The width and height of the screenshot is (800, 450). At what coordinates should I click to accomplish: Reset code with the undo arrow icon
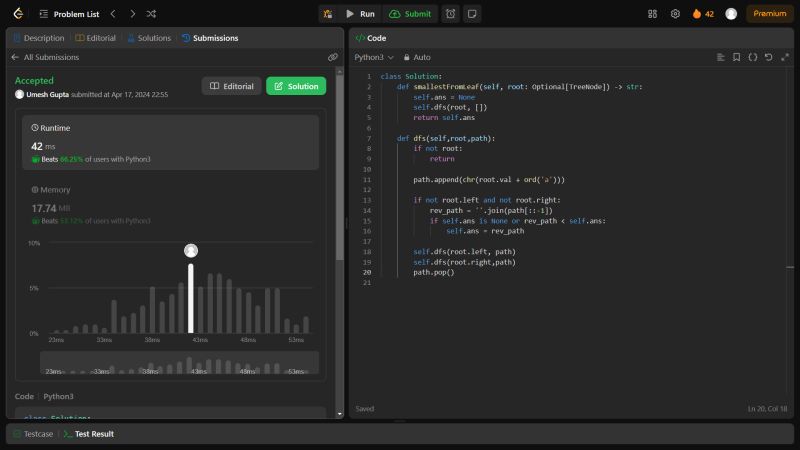(768, 57)
